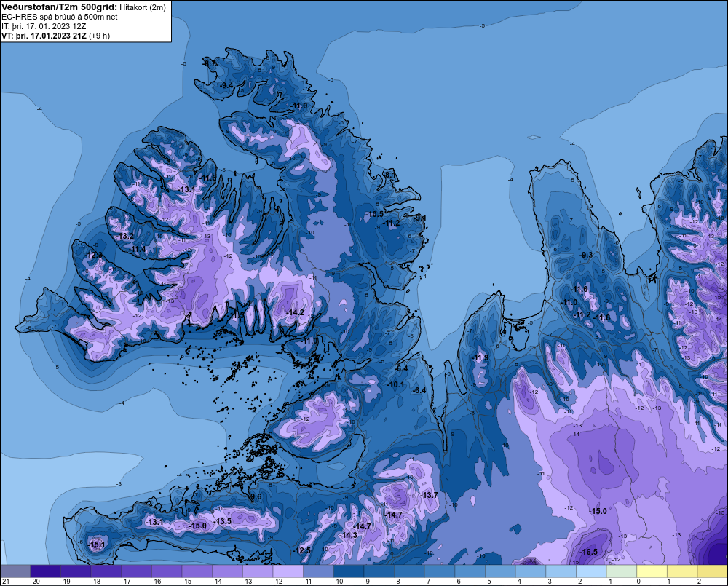Click the '-11.4' temperature value on map
The width and height of the screenshot is (728, 586).
click(138, 250)
